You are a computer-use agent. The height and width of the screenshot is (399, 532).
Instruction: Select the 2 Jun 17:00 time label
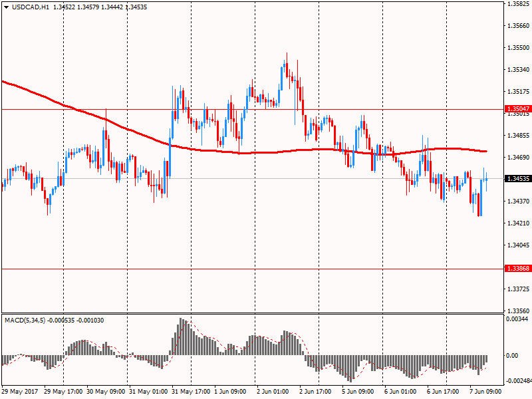(x=315, y=392)
